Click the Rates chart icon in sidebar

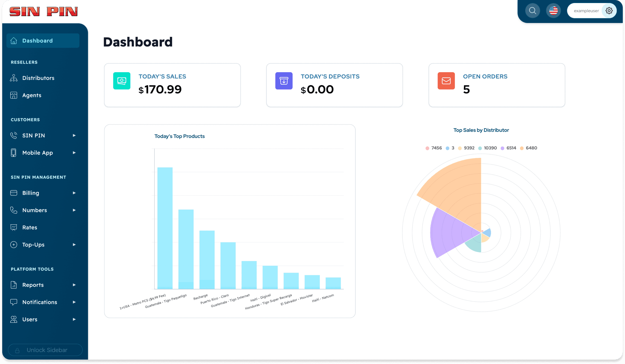click(x=14, y=227)
